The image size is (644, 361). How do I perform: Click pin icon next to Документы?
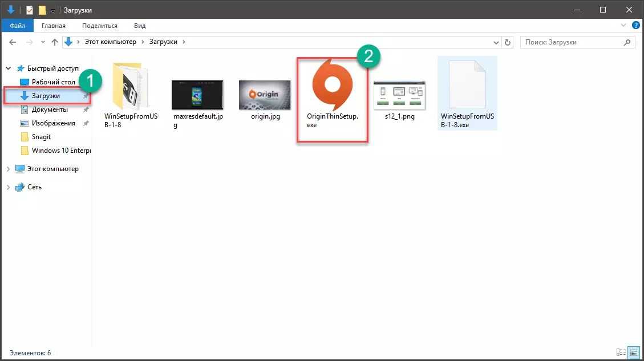[x=86, y=109]
